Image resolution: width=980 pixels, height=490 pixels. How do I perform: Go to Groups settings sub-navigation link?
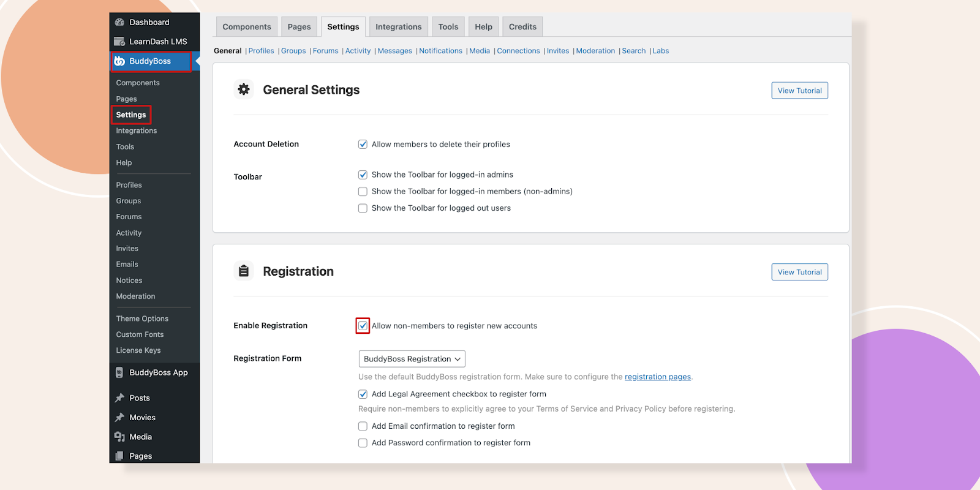293,51
